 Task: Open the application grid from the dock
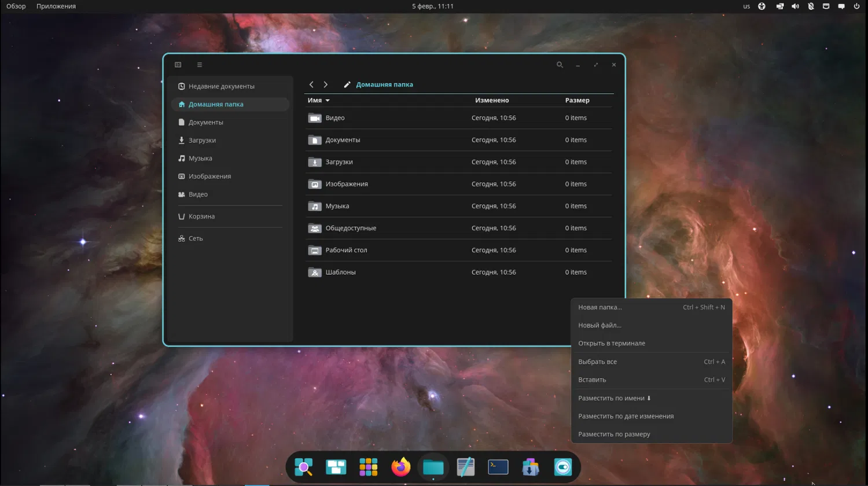tap(368, 467)
